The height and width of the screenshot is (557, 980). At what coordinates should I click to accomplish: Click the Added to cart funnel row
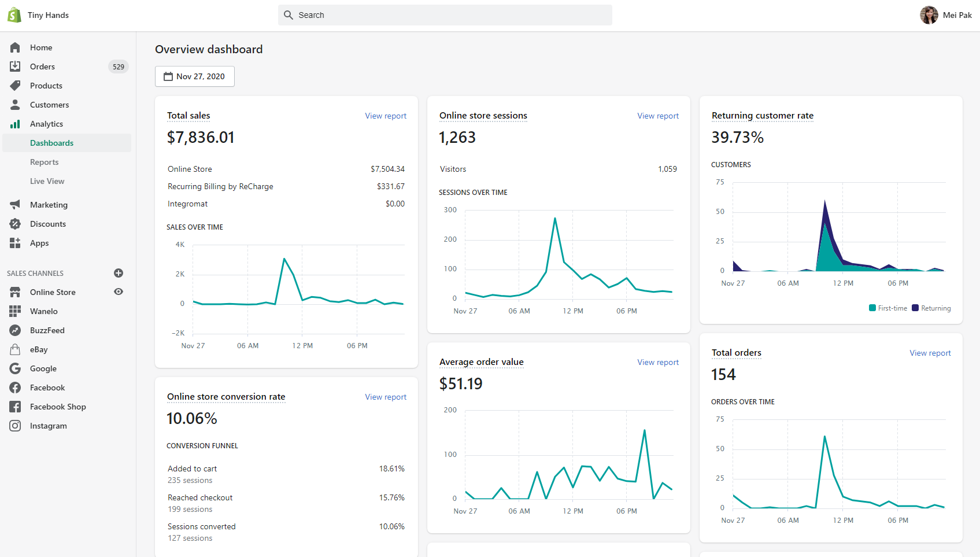(286, 474)
